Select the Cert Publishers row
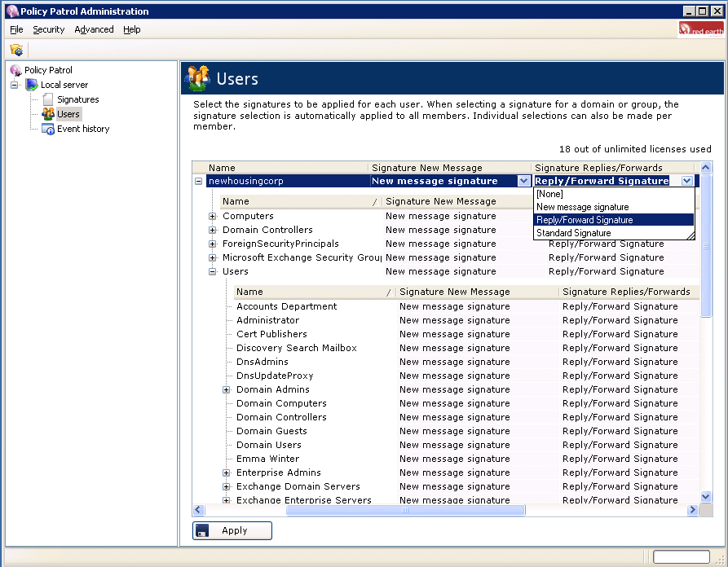The width and height of the screenshot is (728, 567). pos(466,335)
